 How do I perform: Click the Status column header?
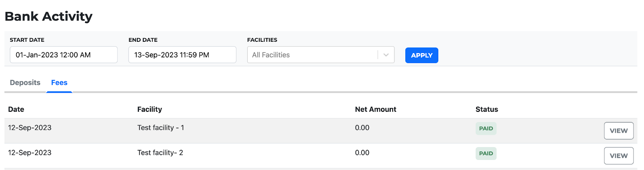pyautogui.click(x=487, y=109)
